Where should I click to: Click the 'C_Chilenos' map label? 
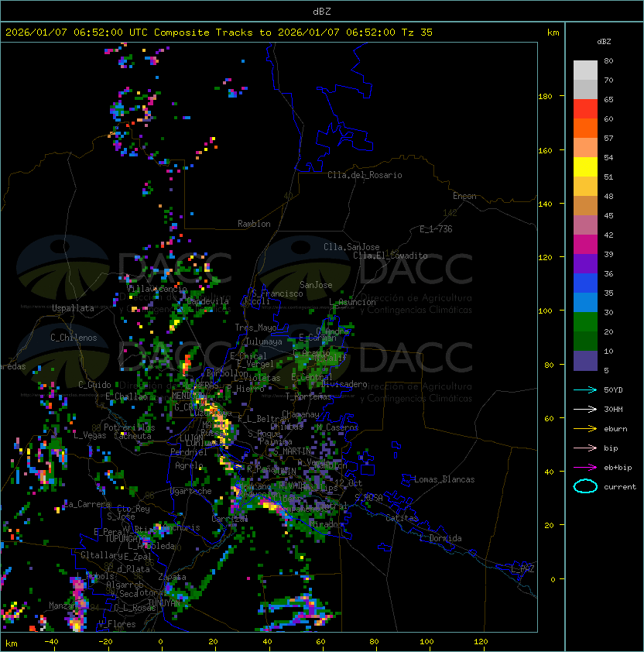74,338
